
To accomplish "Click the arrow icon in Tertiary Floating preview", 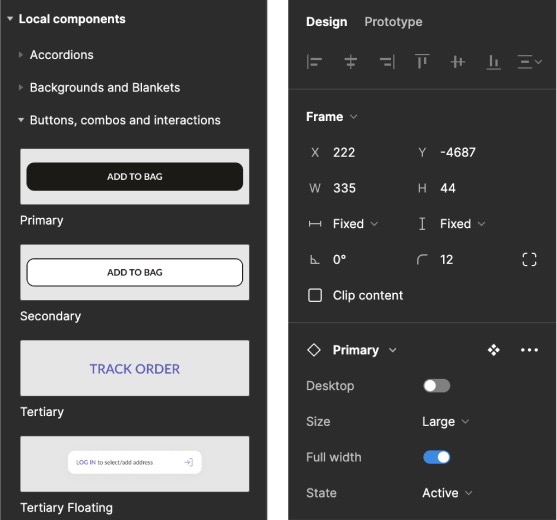I will pos(189,462).
